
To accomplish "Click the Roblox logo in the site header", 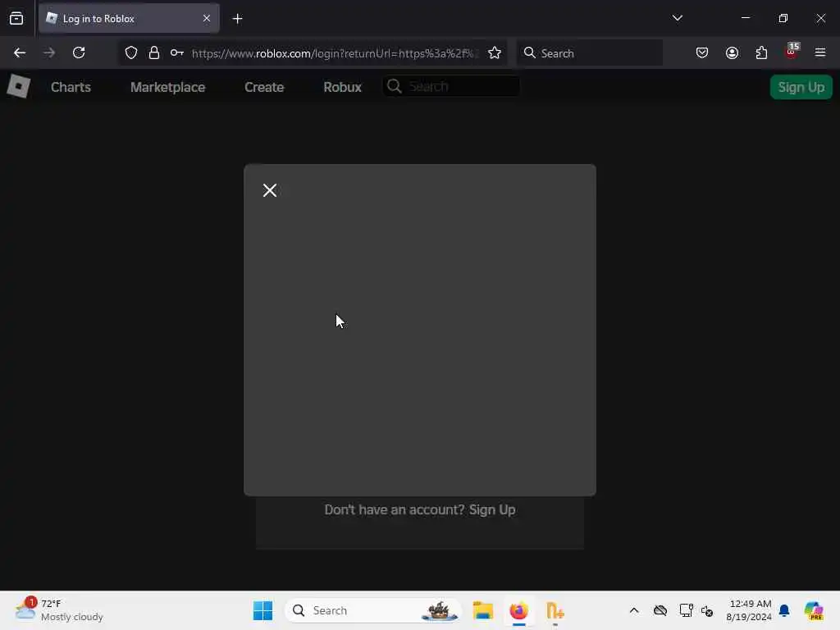I will pos(18,86).
